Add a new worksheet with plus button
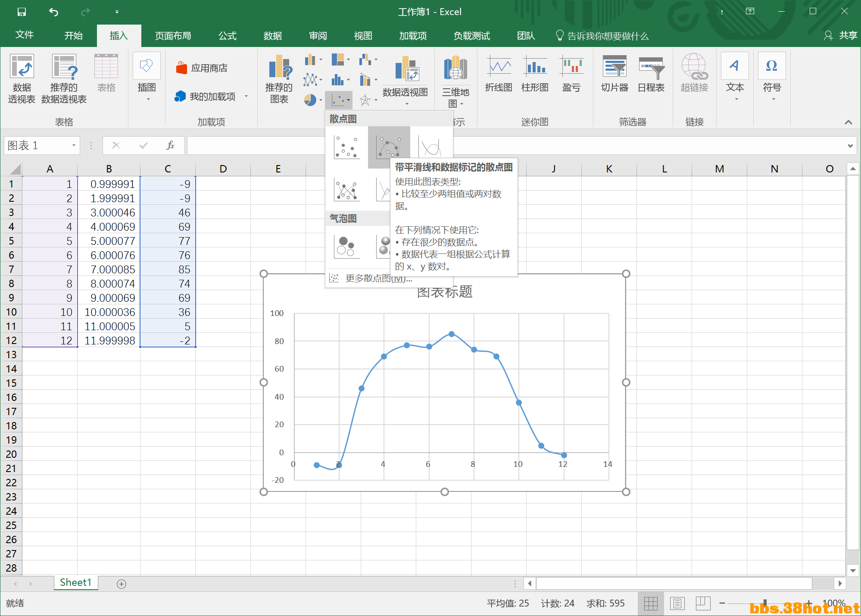The height and width of the screenshot is (616, 861). tap(122, 584)
